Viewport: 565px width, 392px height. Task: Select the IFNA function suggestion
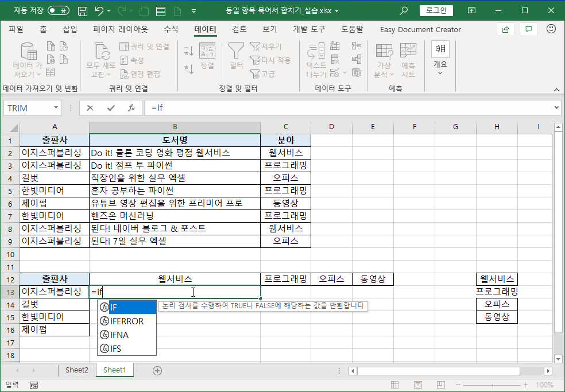(x=127, y=335)
